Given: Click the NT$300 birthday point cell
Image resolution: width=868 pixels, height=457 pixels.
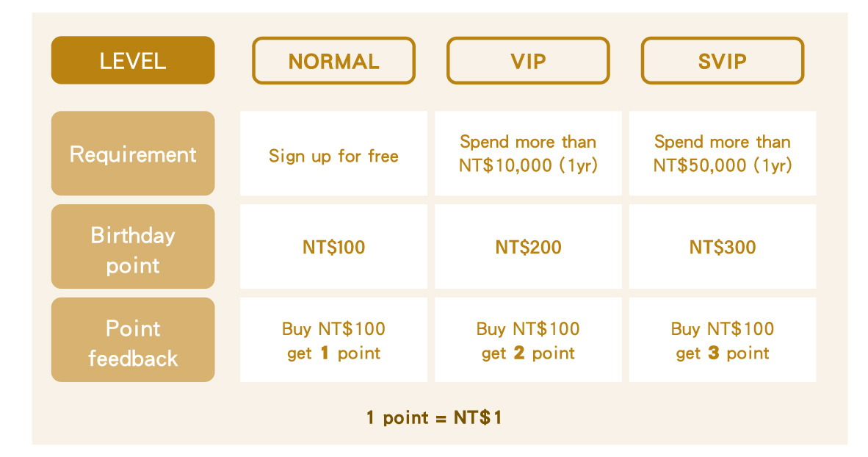Looking at the screenshot, I should (x=723, y=247).
